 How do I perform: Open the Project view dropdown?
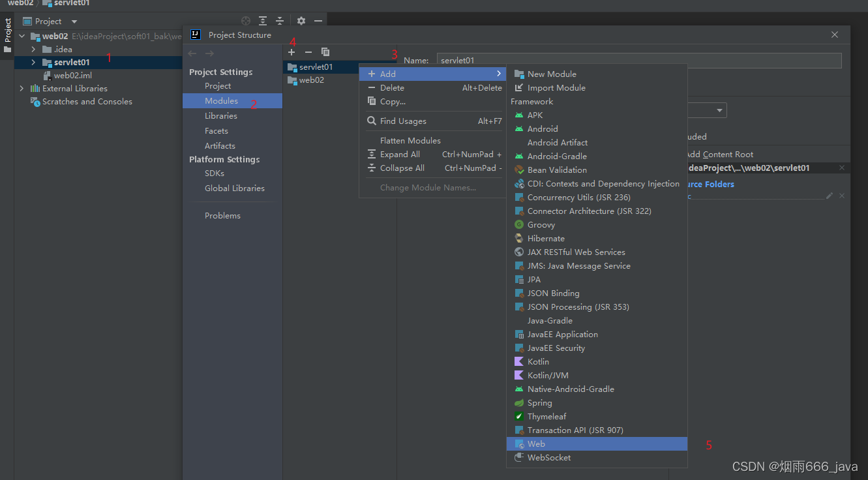point(74,22)
